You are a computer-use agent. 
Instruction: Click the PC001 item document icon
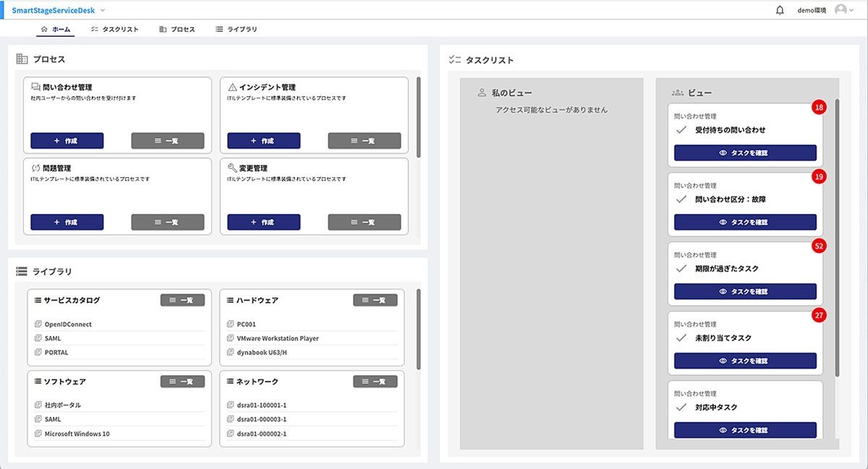pos(231,324)
